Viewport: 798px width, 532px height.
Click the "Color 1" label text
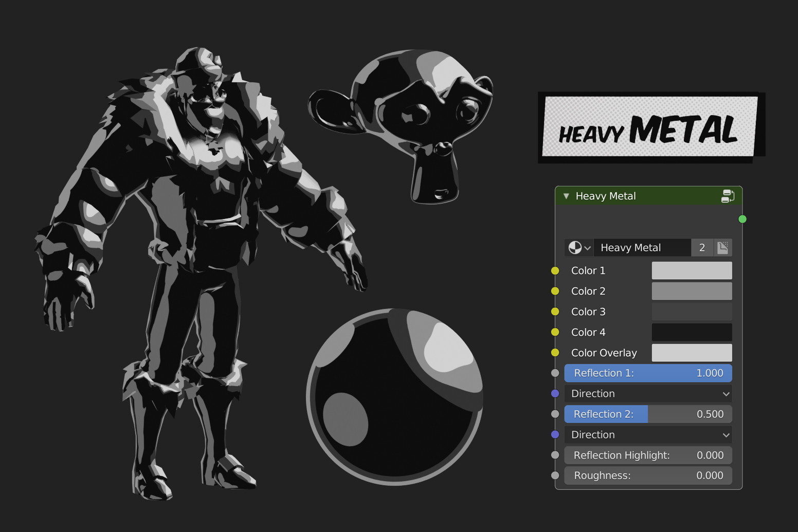click(x=588, y=270)
